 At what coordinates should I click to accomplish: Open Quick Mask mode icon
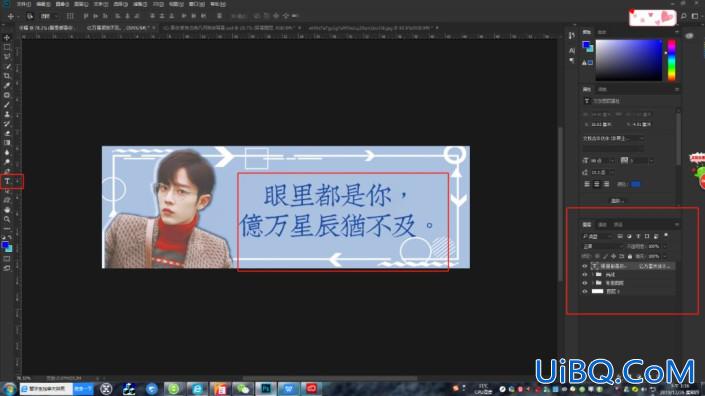coord(7,259)
